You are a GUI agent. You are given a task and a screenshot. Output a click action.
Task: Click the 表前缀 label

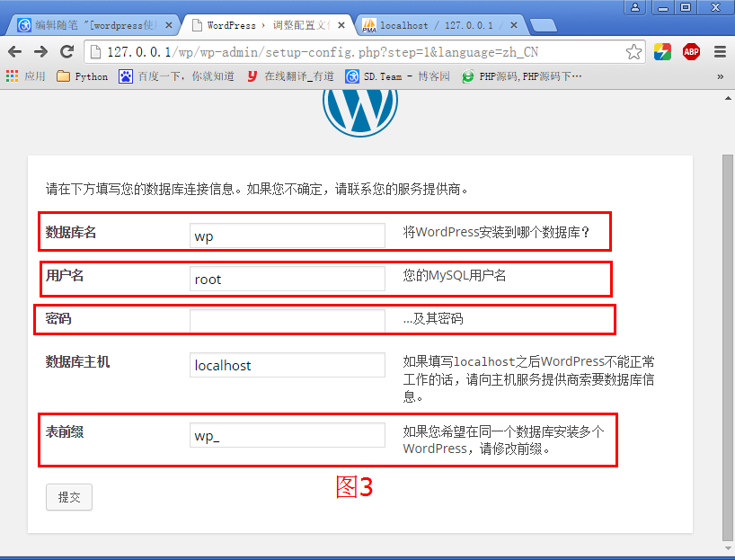click(65, 431)
